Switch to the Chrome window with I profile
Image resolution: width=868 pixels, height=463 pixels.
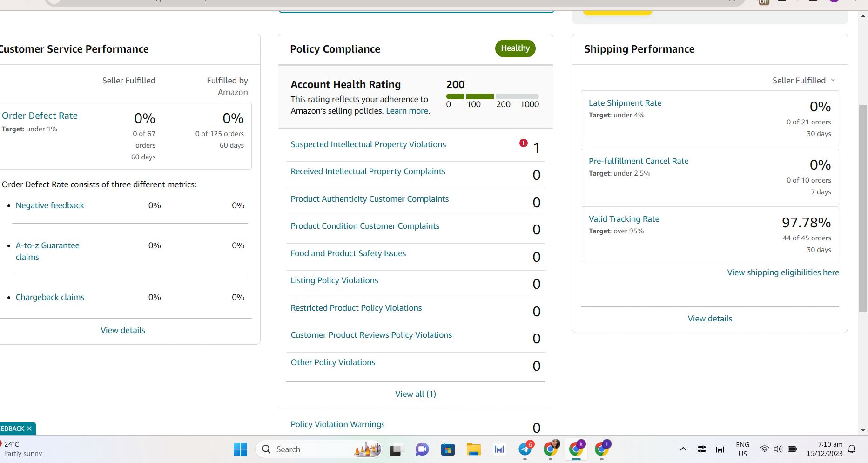point(602,449)
